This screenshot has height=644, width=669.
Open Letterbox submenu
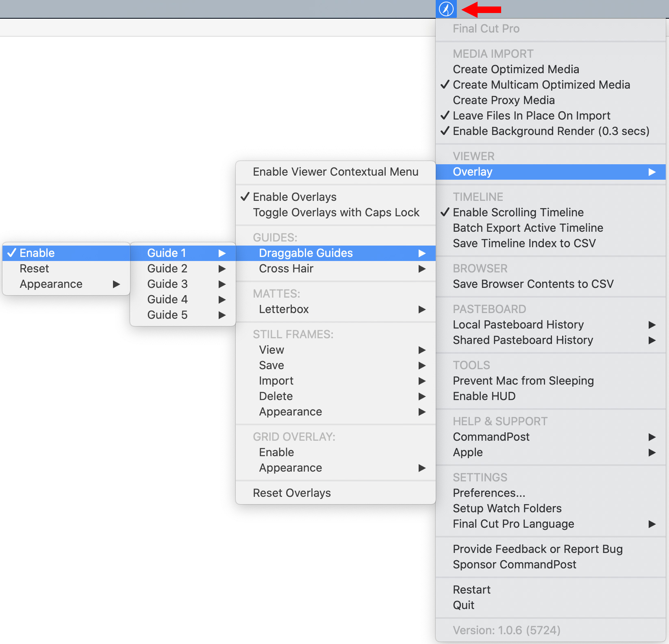336,309
